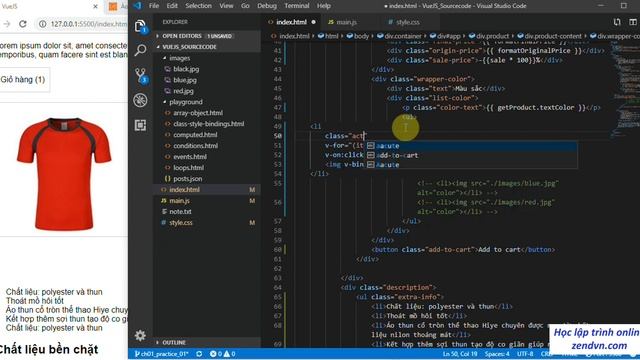Open array-object.html file
This screenshot has height=360, width=640.
click(198, 113)
